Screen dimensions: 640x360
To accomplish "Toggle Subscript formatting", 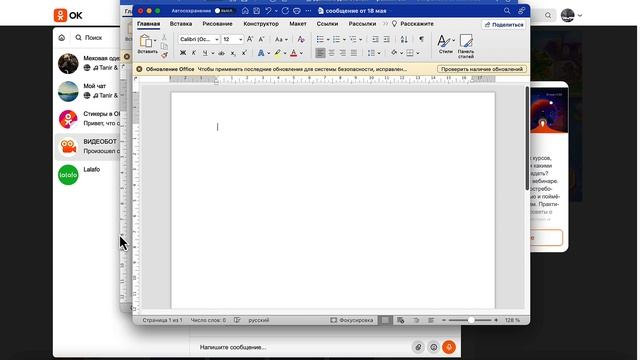I will [x=233, y=53].
